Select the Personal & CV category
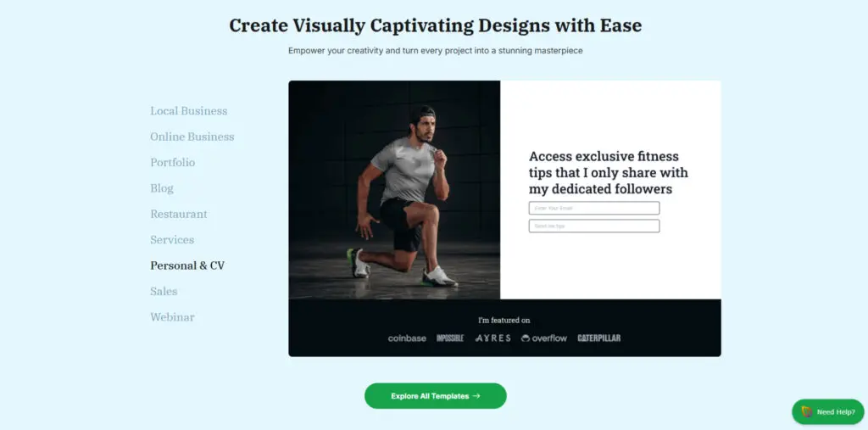 pos(187,265)
